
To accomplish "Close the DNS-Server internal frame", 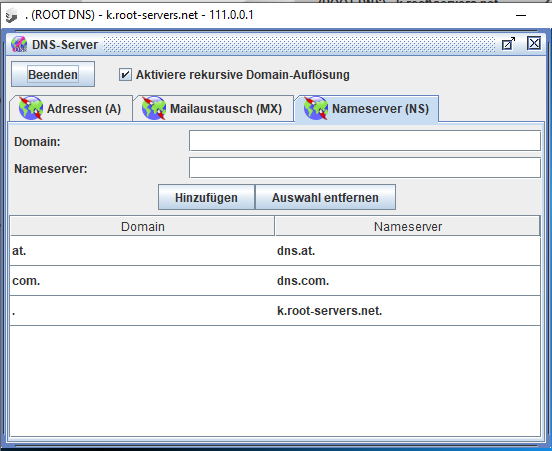I will click(534, 44).
